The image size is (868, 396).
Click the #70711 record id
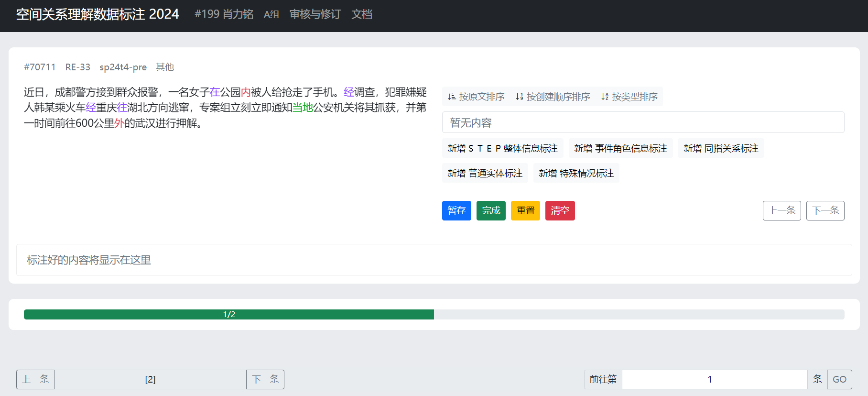(x=40, y=67)
